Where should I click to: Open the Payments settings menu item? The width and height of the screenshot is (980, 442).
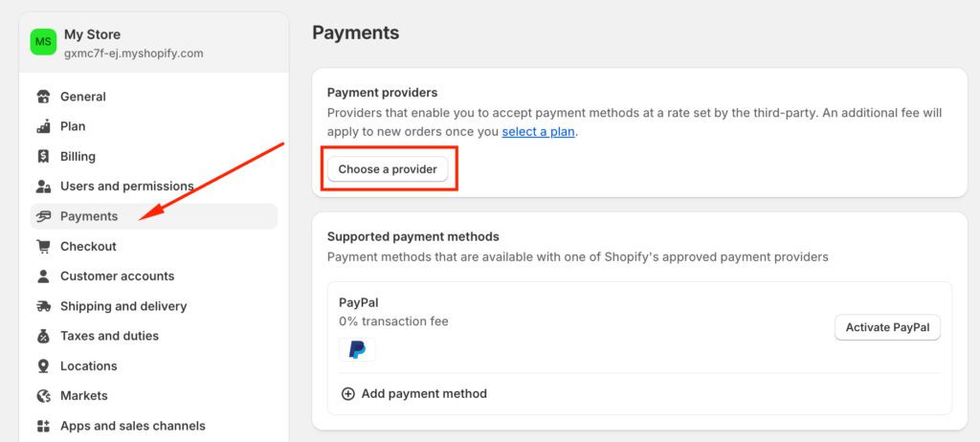click(89, 216)
